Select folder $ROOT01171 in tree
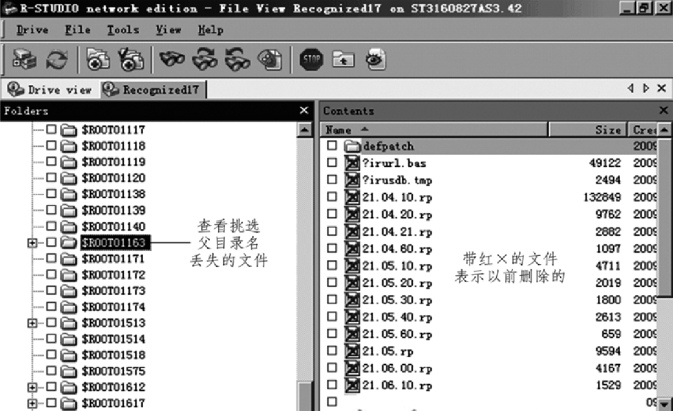 click(x=113, y=259)
